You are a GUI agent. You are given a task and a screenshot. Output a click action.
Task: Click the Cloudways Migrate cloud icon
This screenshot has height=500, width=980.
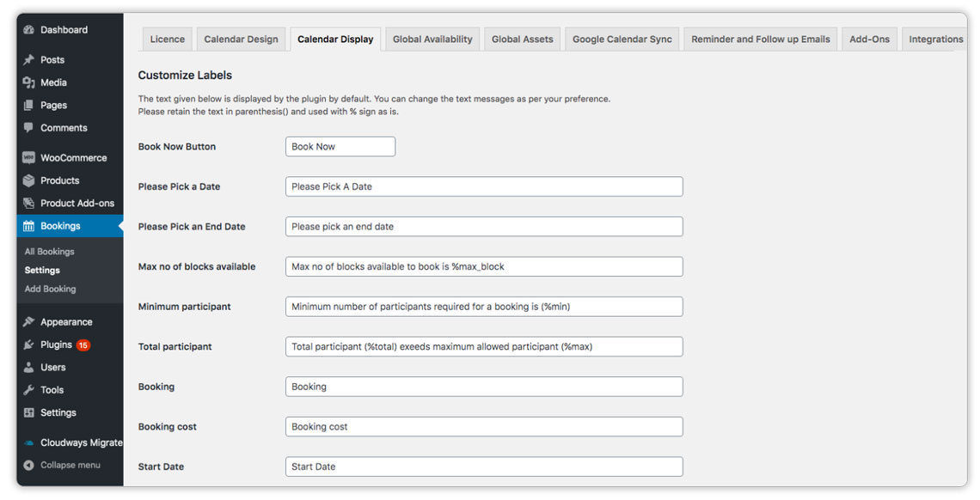(x=28, y=442)
